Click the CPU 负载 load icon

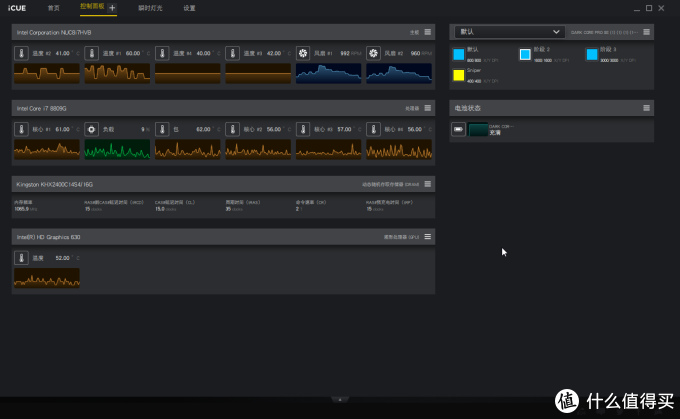pyautogui.click(x=92, y=129)
